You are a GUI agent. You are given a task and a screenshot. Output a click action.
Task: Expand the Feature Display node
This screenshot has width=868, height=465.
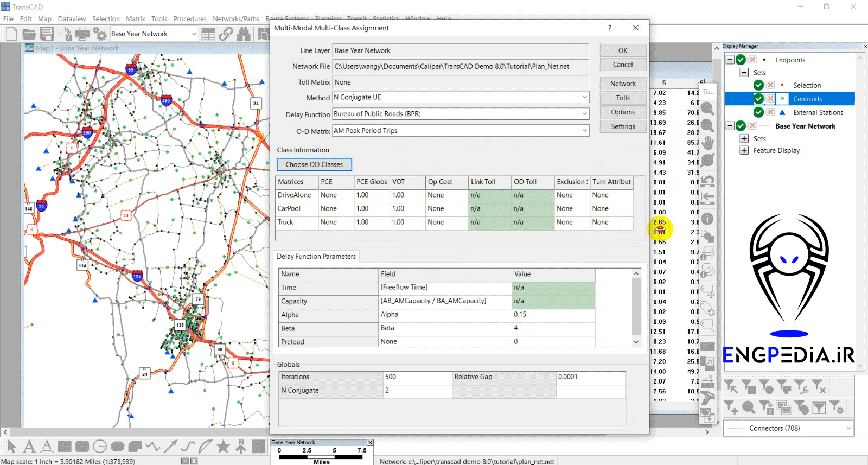744,150
